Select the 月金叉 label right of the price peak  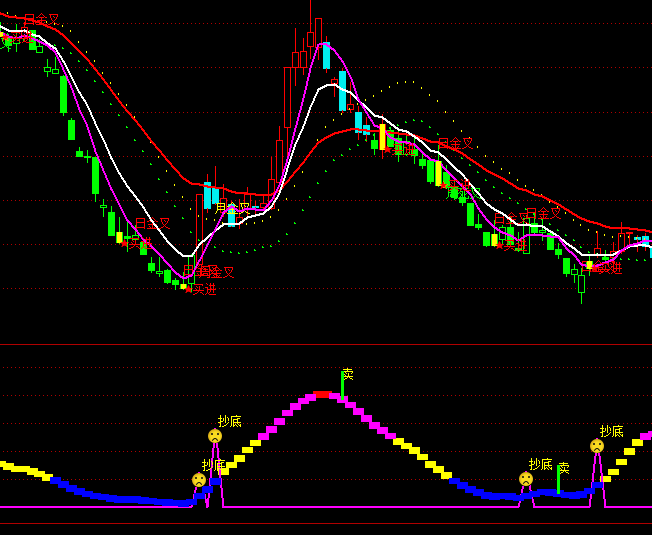[x=455, y=143]
